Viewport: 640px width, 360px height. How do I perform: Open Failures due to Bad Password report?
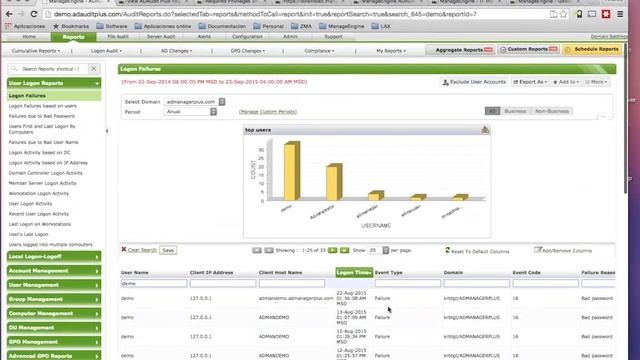(x=42, y=116)
